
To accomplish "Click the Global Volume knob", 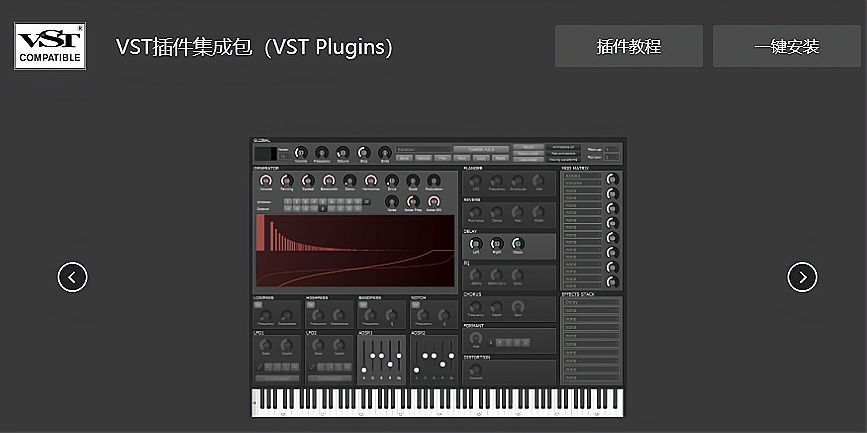I will [300, 153].
